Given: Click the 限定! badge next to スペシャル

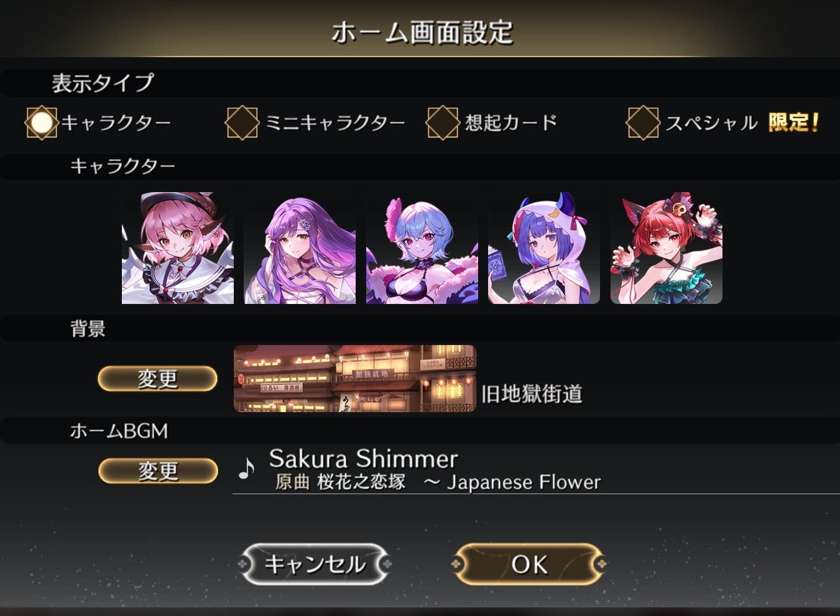Looking at the screenshot, I should coord(794,122).
